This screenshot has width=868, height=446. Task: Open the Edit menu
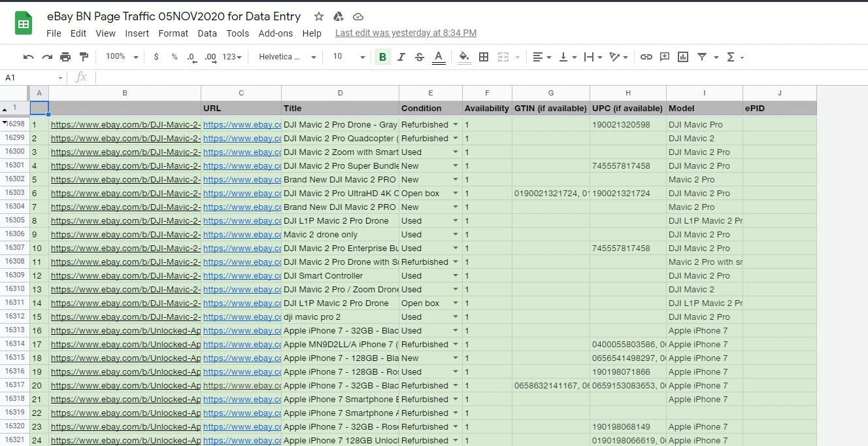click(78, 33)
